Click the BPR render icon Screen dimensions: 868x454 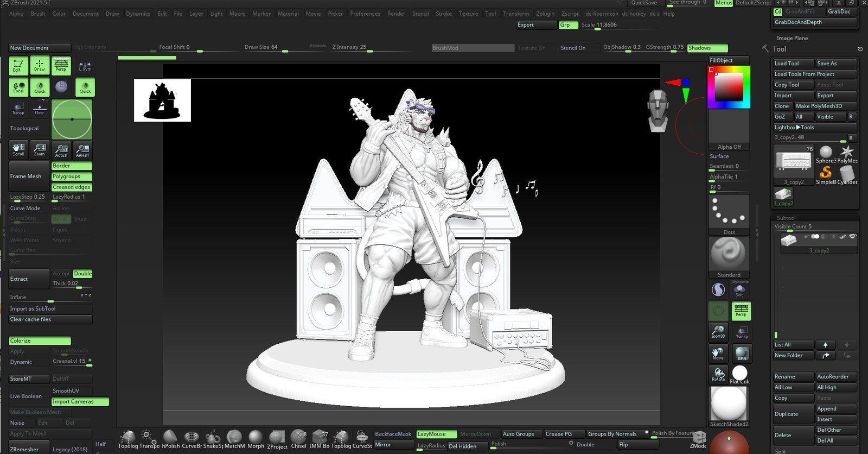pyautogui.click(x=742, y=354)
